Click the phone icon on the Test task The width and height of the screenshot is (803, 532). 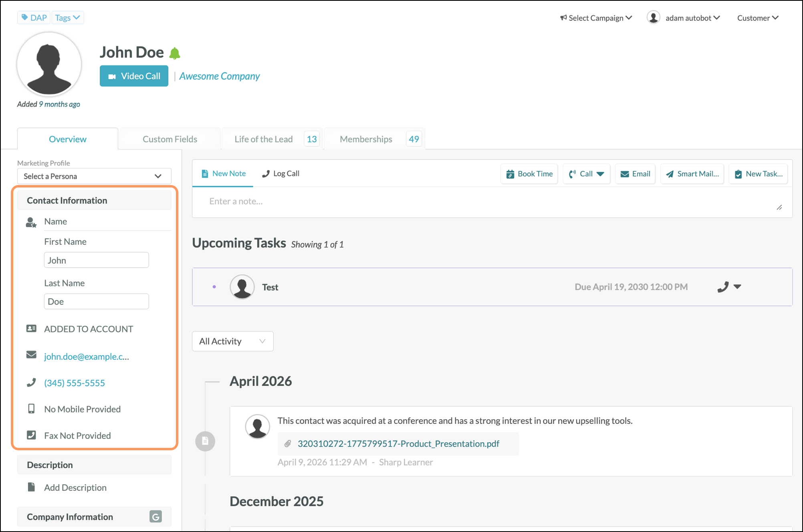tap(723, 287)
